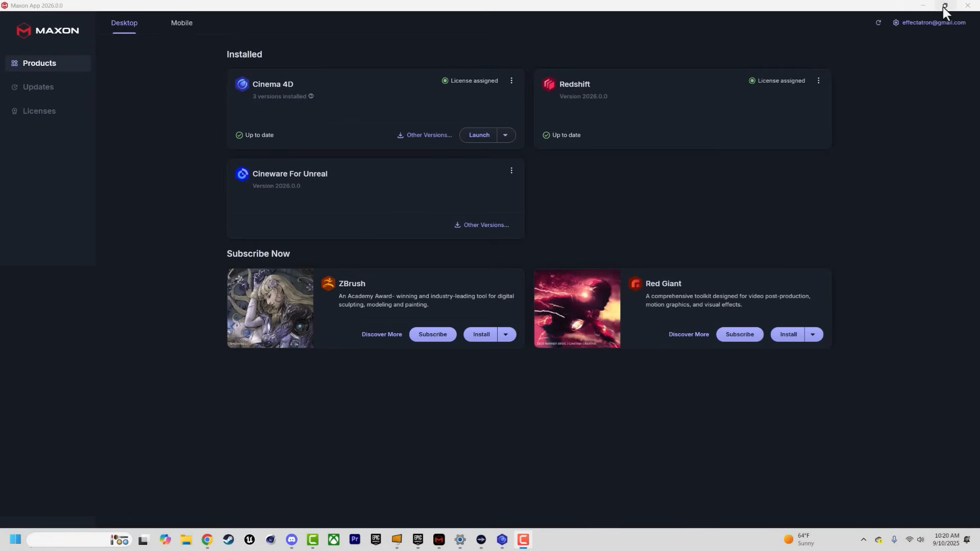This screenshot has height=551, width=980.
Task: Click the Redshift 'Version 2026.0.0' text
Action: tap(583, 96)
